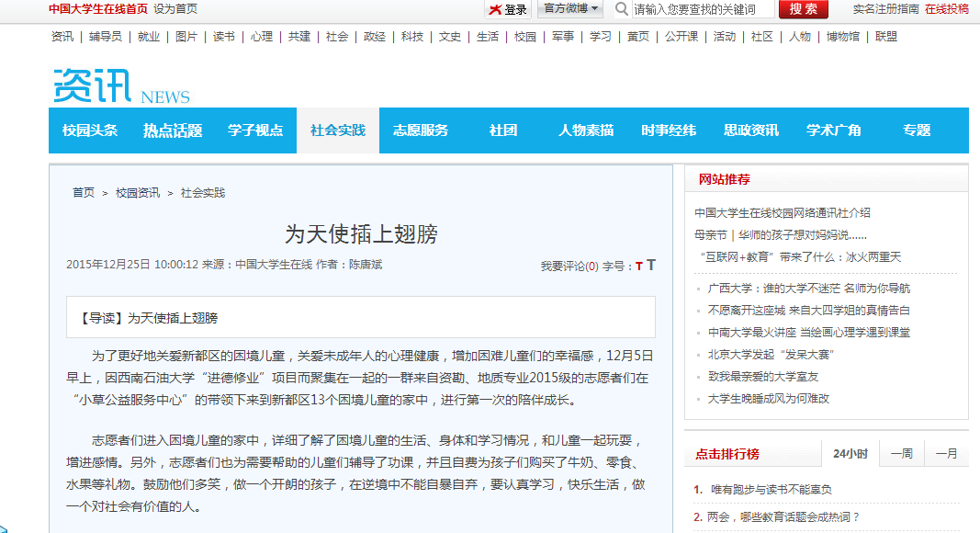Screen dimensions: 980x533
Task: Open ranked article 唯有跑步与读书不能辜负
Action: (771, 489)
